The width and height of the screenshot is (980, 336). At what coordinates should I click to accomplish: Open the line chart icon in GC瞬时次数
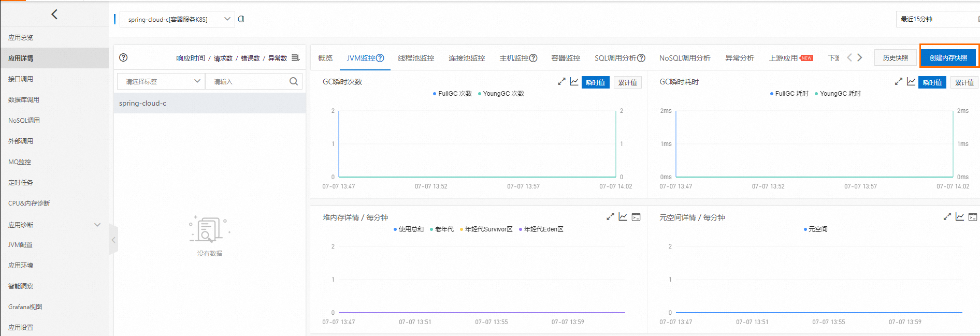click(x=574, y=82)
